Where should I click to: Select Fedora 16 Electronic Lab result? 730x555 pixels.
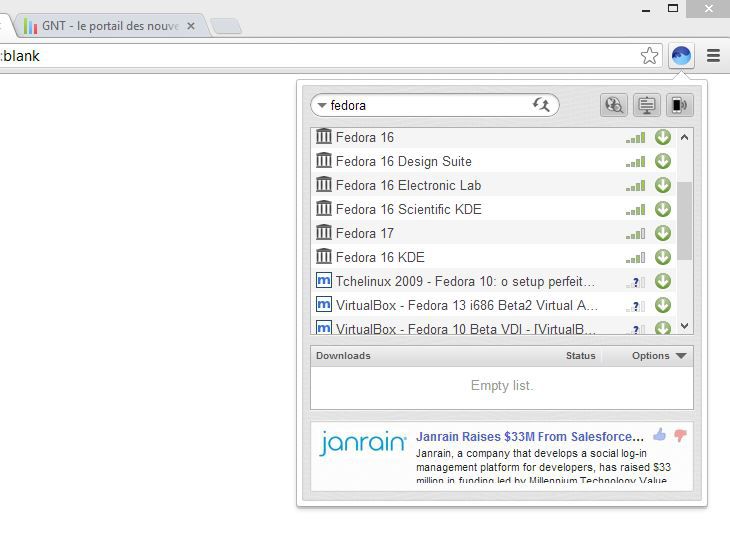(x=493, y=185)
